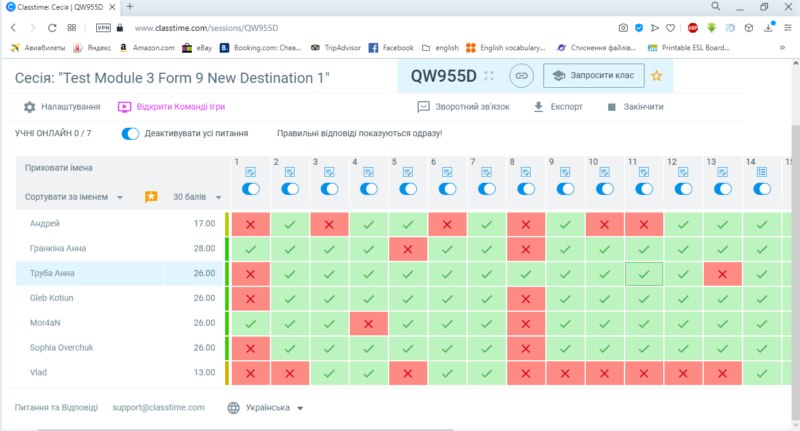Open the 30 балів dropdown
The image size is (800, 431).
point(197,197)
